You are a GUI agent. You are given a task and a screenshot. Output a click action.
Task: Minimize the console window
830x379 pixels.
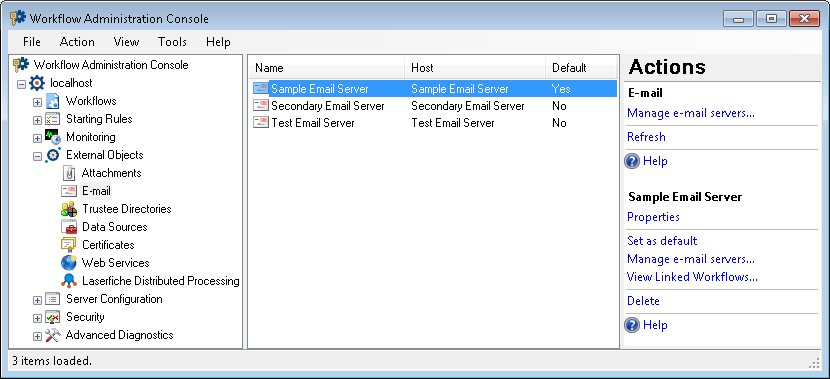coord(738,19)
